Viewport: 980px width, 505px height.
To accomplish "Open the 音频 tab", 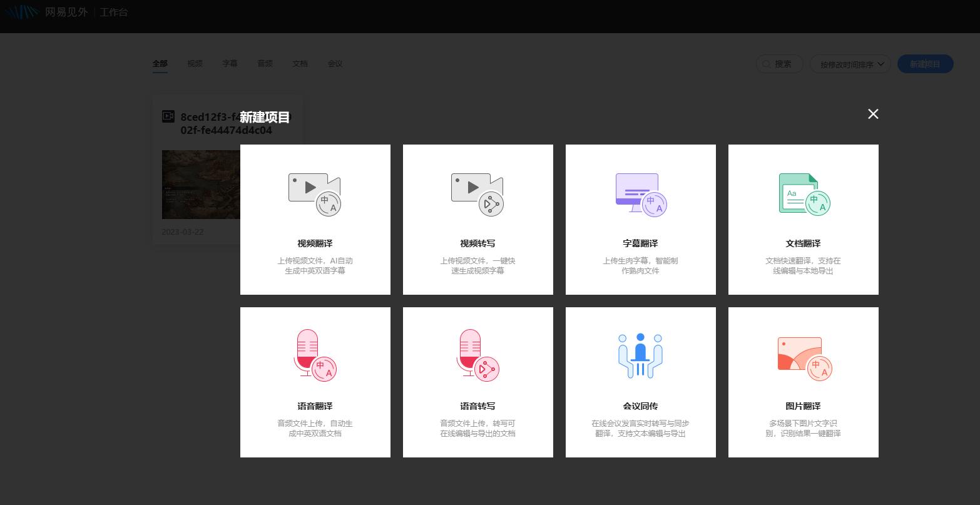I will (265, 63).
